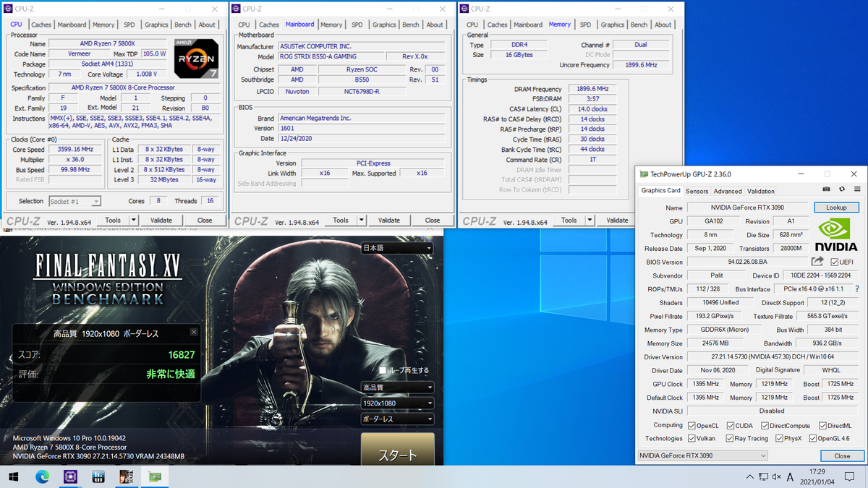Switch to Sensors tab in GPU-Z
Image resolution: width=868 pixels, height=488 pixels.
click(x=697, y=191)
